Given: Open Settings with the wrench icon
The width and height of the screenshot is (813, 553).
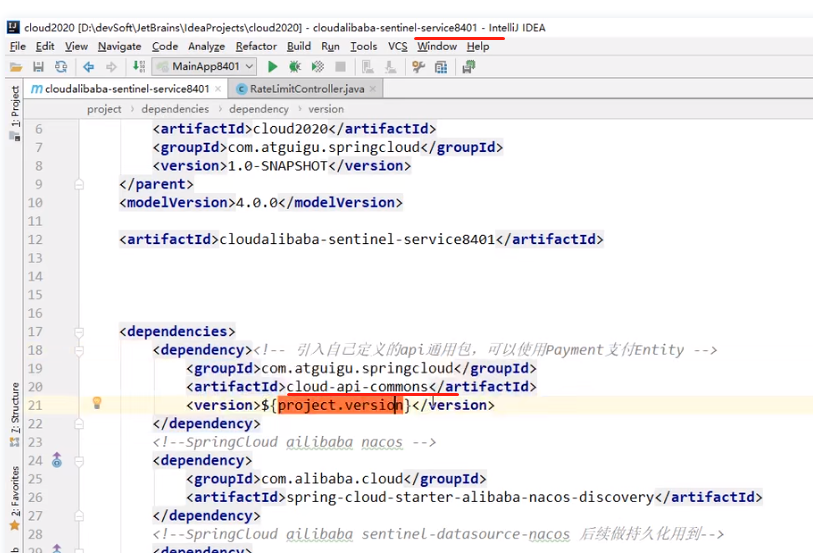Looking at the screenshot, I should tap(418, 67).
